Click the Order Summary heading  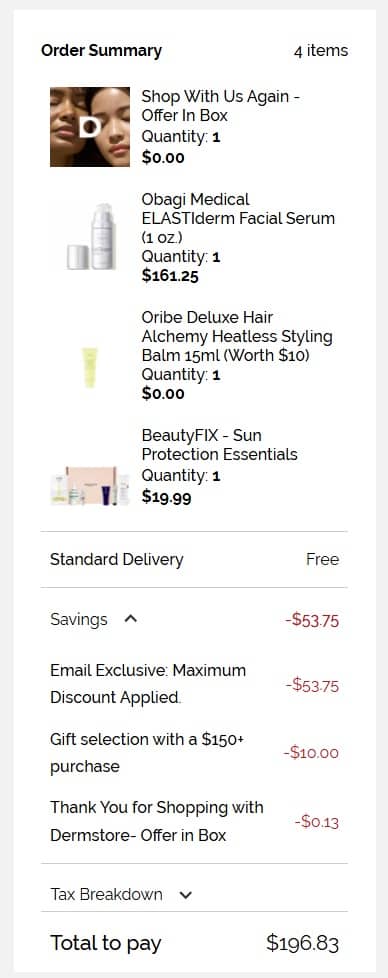pyautogui.click(x=101, y=51)
